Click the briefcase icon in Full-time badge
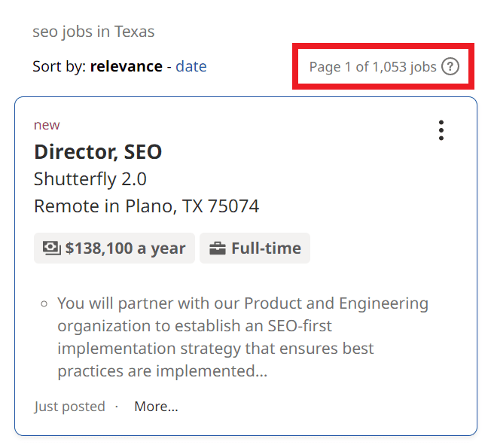This screenshot has height=448, width=491. pos(218,248)
